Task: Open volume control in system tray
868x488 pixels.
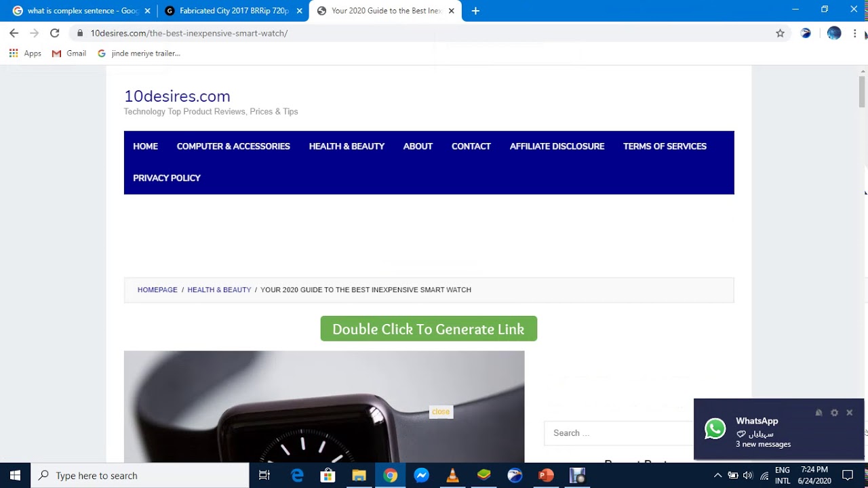Action: coord(748,476)
